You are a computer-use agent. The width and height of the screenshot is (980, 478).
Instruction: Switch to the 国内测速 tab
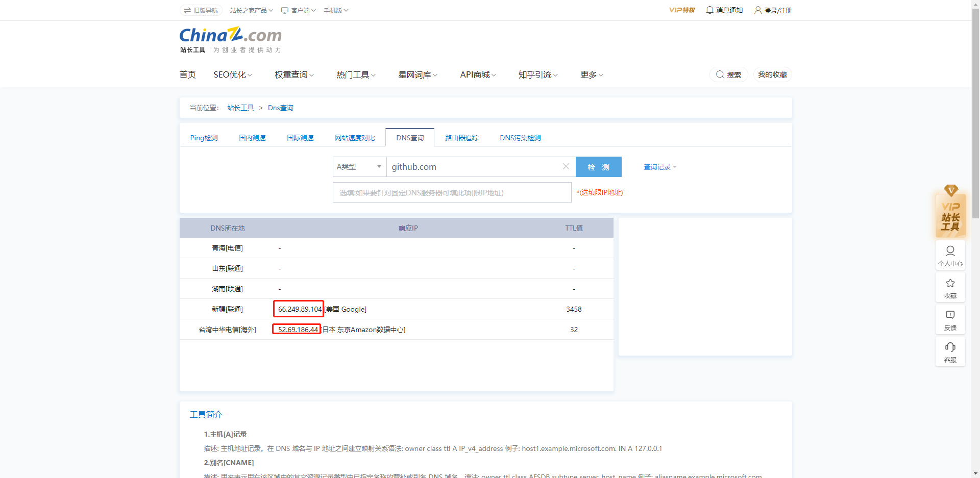[252, 138]
